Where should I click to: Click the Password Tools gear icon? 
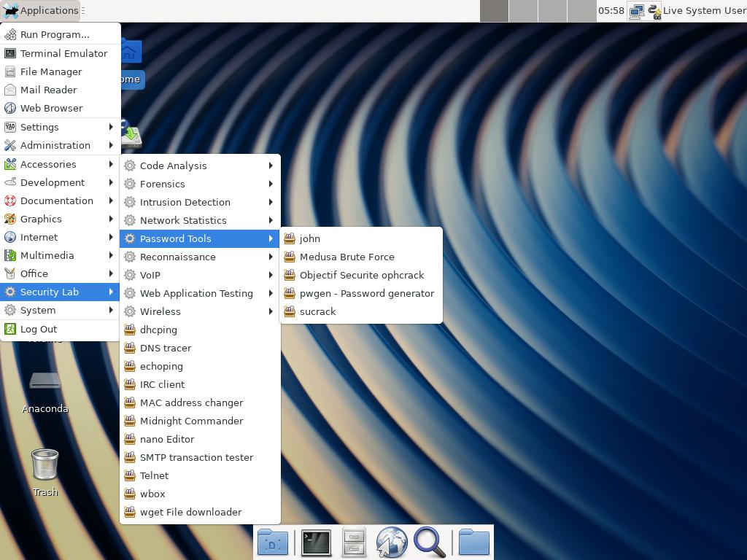130,238
